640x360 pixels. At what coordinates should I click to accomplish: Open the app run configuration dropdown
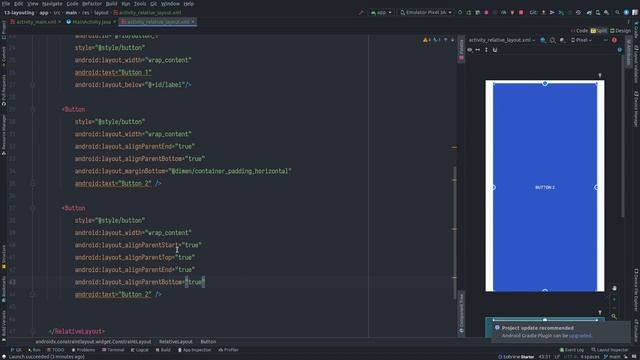point(381,13)
